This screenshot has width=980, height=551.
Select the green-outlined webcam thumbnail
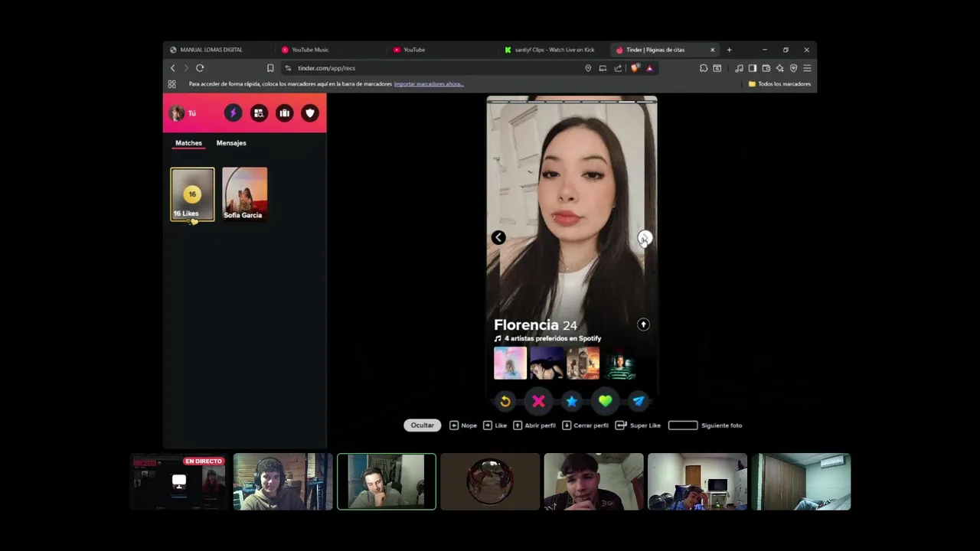click(x=387, y=482)
